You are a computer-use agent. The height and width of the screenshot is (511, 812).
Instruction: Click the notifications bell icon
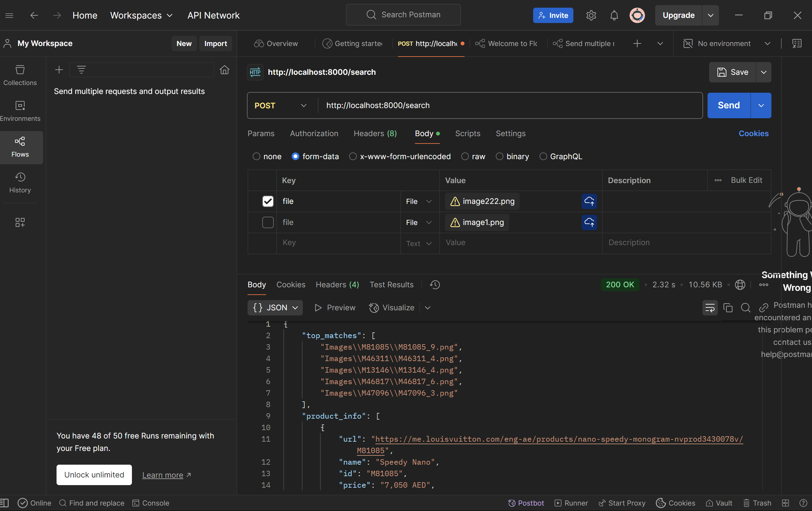[x=614, y=15]
